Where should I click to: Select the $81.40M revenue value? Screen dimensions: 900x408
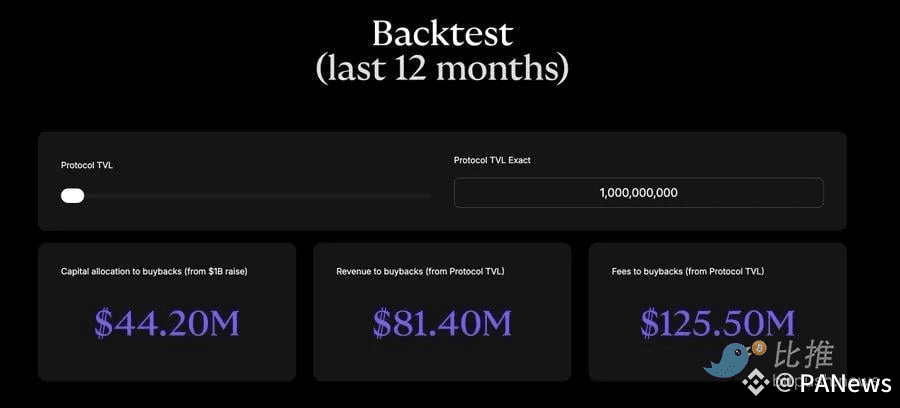click(x=442, y=322)
